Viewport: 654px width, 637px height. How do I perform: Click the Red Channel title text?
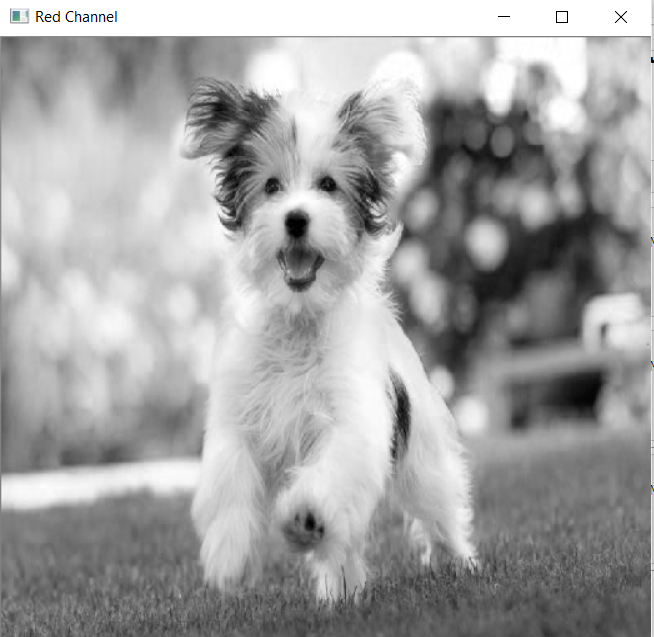point(76,17)
